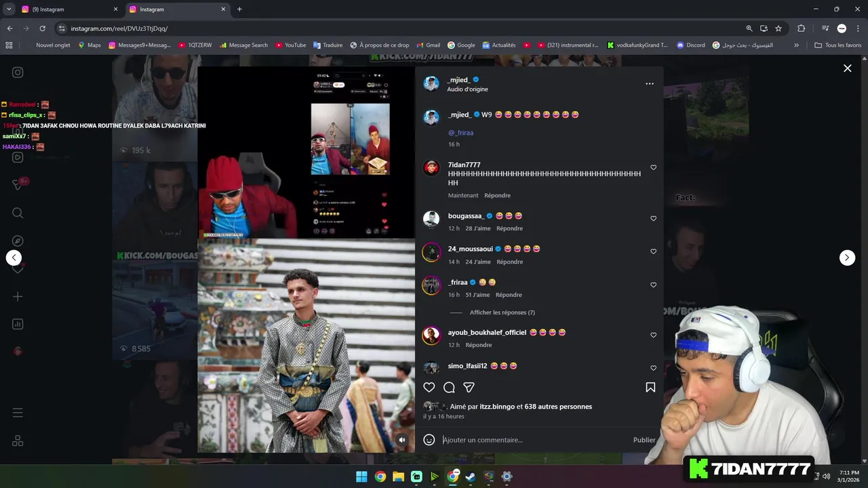Open the 'Message Search' bookmark
Image resolution: width=868 pixels, height=488 pixels.
[x=243, y=45]
